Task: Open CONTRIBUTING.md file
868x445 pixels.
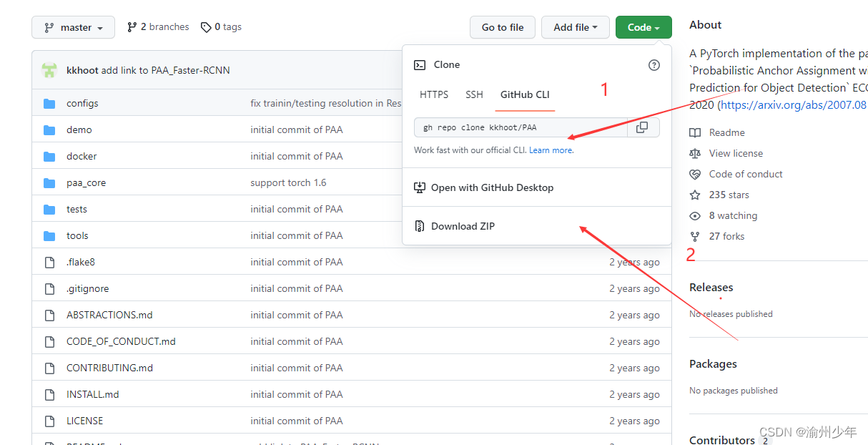Action: (109, 368)
